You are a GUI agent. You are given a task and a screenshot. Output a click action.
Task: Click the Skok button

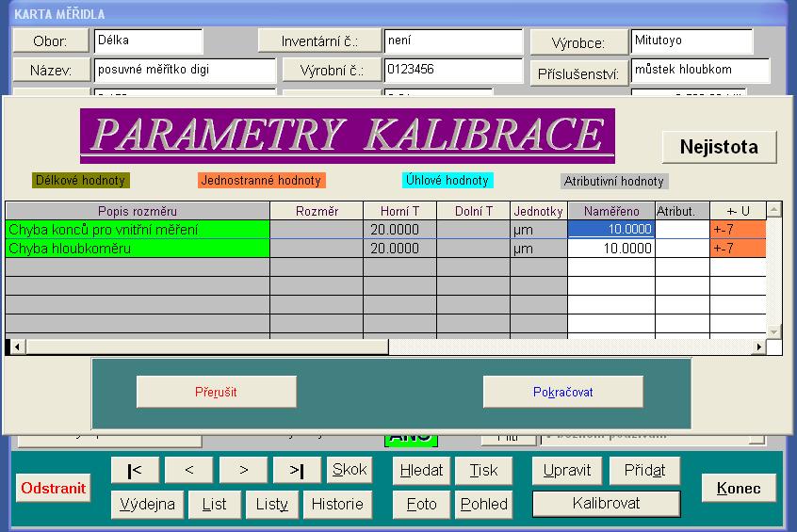click(350, 470)
